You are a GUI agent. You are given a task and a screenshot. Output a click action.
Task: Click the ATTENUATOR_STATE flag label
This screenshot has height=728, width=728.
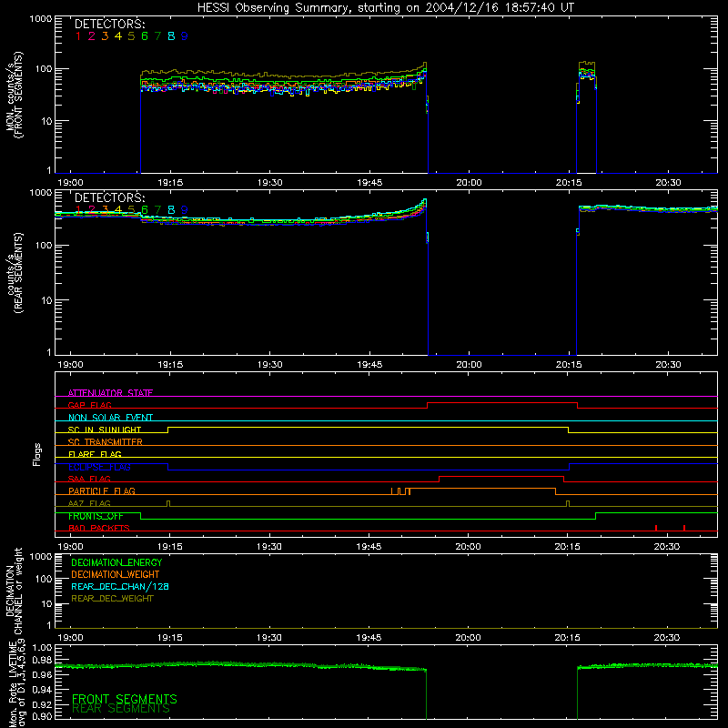110,393
